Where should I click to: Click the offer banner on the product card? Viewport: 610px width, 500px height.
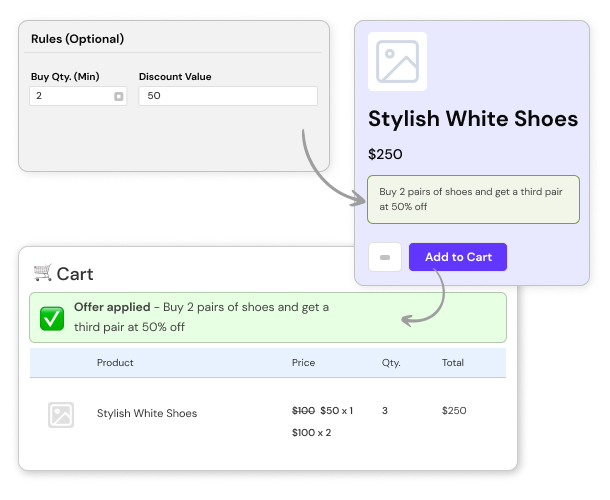click(x=473, y=200)
